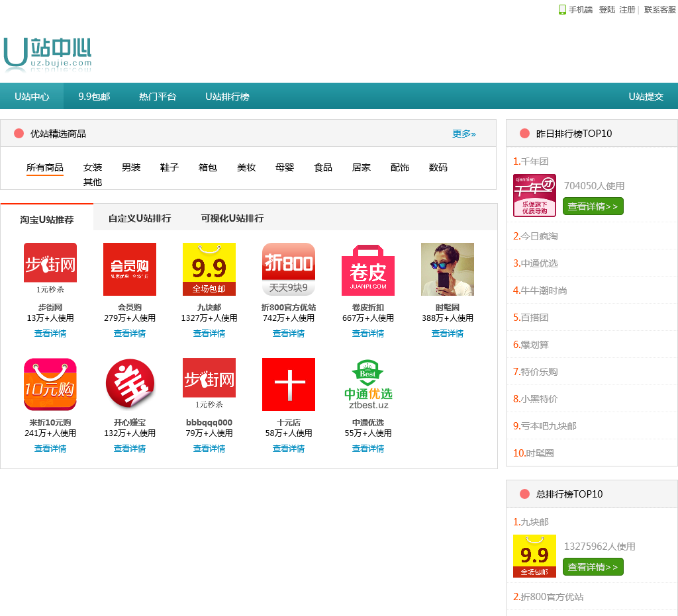Viewport: 678px width, 616px height.
Task: Click green 查看详情>> button for 千年团
Action: (x=593, y=206)
